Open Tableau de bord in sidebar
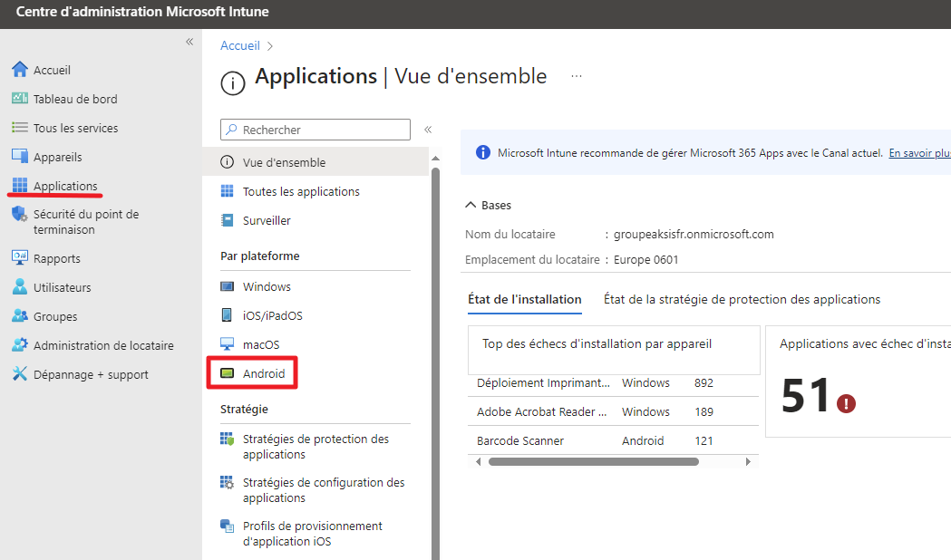951x560 pixels. pyautogui.click(x=75, y=99)
